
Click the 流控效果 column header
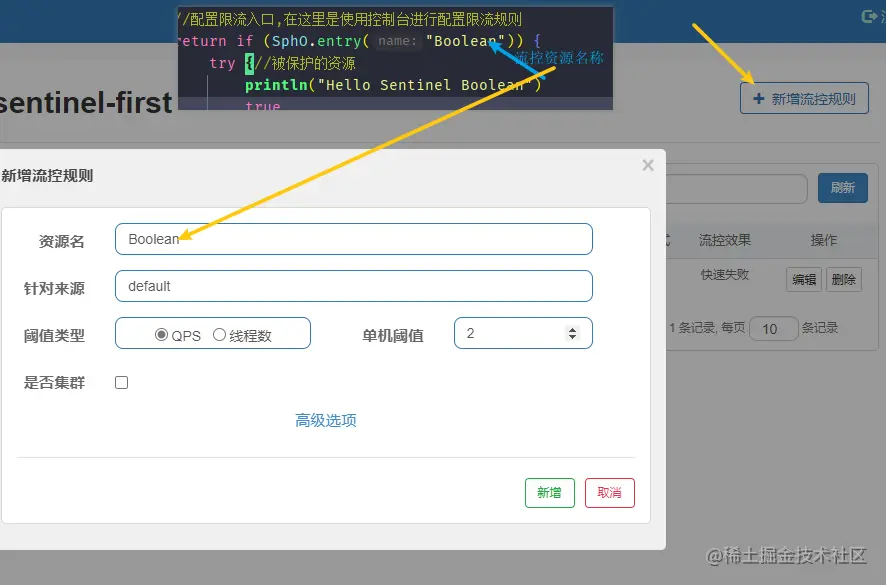[x=725, y=240]
